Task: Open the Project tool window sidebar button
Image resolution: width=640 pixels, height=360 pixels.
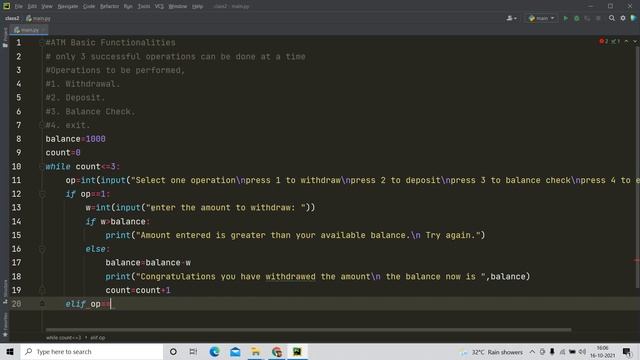Action: pyautogui.click(x=5, y=38)
